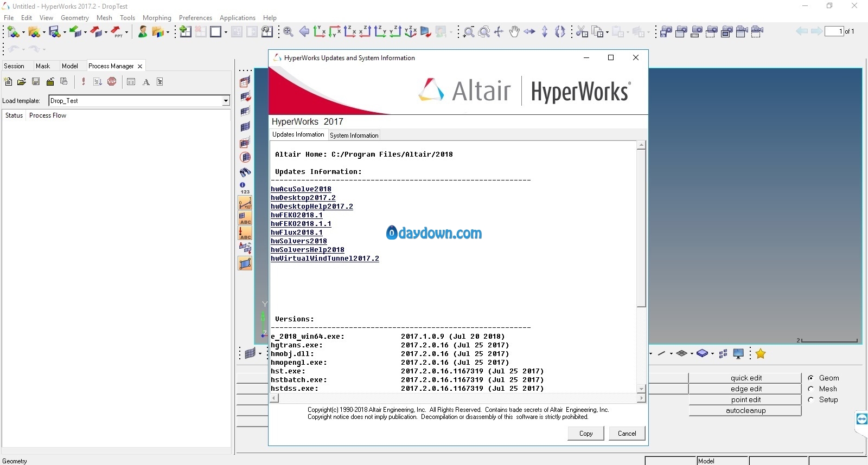The image size is (868, 465).
Task: Click the blue monitor display icon in bottom toolbar
Action: 738,354
